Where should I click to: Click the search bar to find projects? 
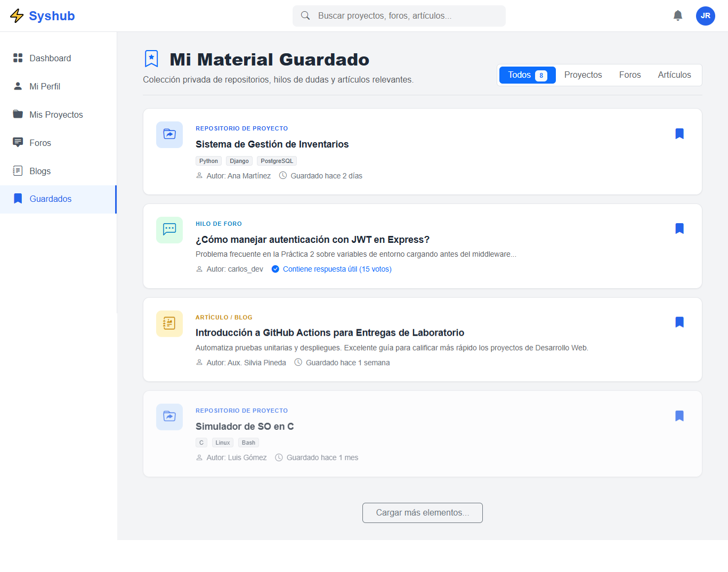pos(399,15)
